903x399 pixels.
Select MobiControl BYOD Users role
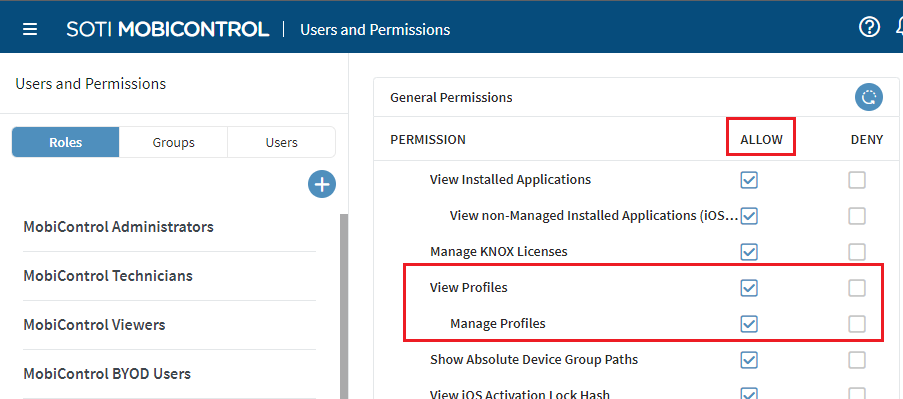(107, 374)
